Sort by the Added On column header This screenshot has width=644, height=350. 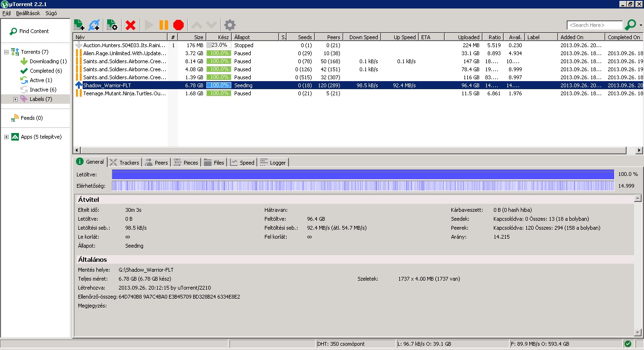(581, 37)
